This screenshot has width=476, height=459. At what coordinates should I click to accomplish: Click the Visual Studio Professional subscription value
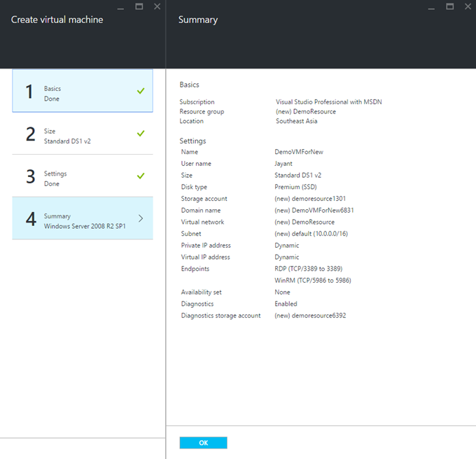pyautogui.click(x=328, y=102)
